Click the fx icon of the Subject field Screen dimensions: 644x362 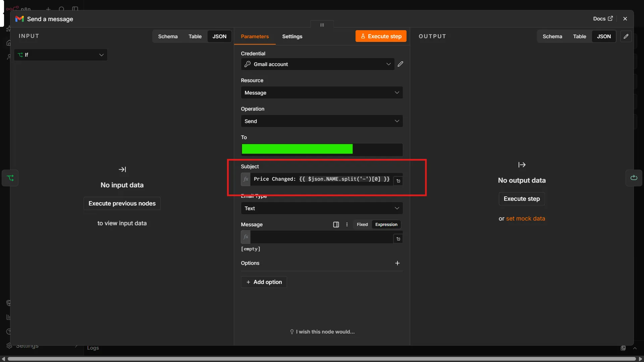(x=246, y=179)
